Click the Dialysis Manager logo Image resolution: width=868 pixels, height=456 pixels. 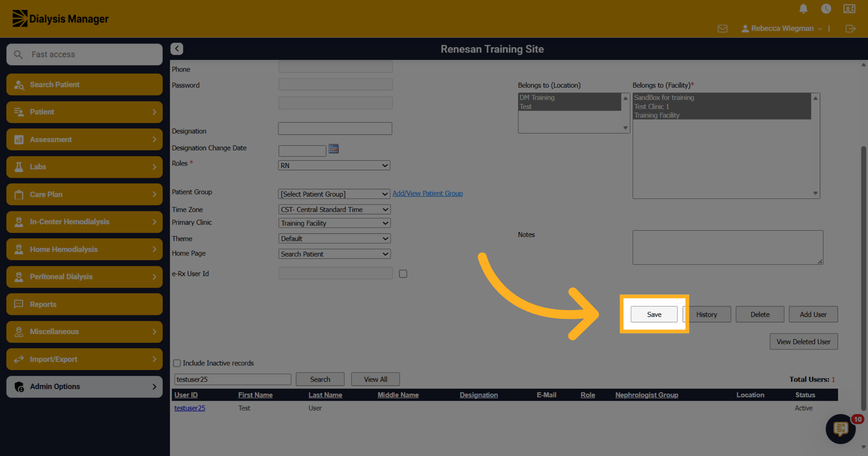pos(60,18)
